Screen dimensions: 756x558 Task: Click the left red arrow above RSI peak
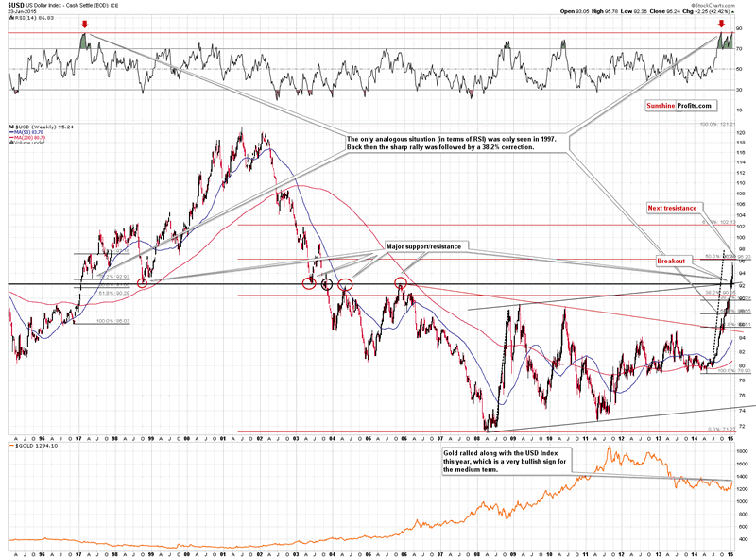click(85, 25)
